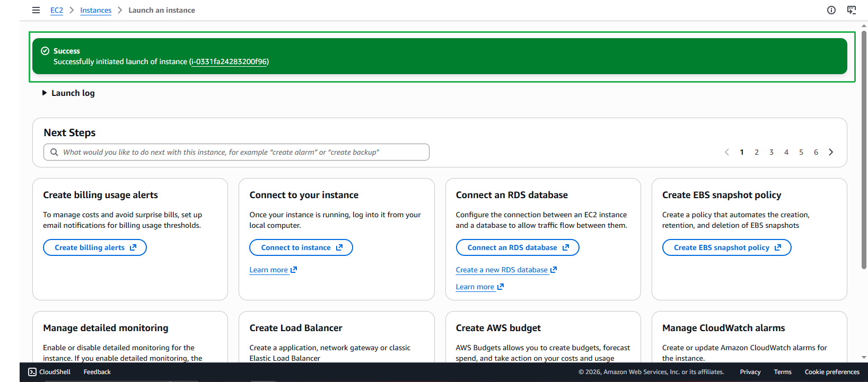Image resolution: width=868 pixels, height=382 pixels.
Task: Open Cookie preferences in footer
Action: [x=832, y=372]
